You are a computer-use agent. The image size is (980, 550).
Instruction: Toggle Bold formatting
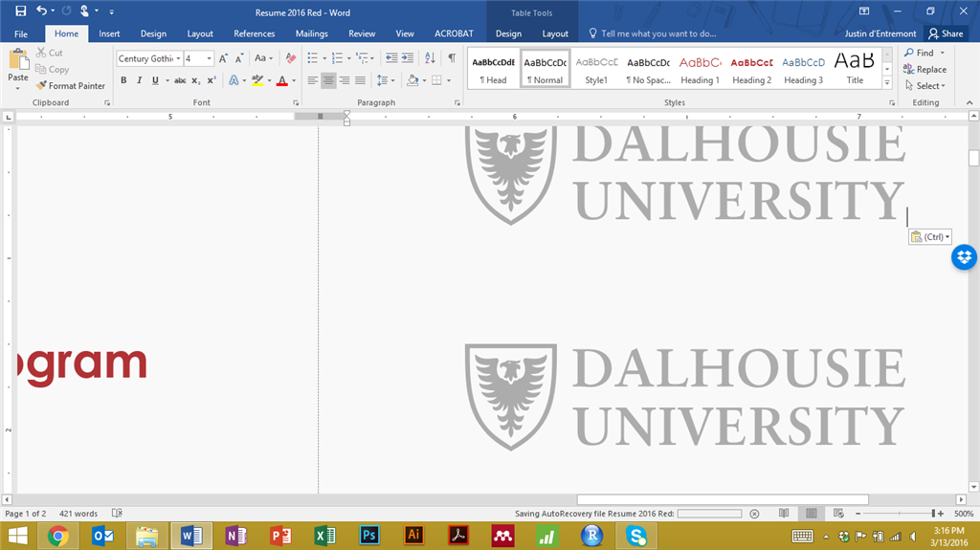123,80
